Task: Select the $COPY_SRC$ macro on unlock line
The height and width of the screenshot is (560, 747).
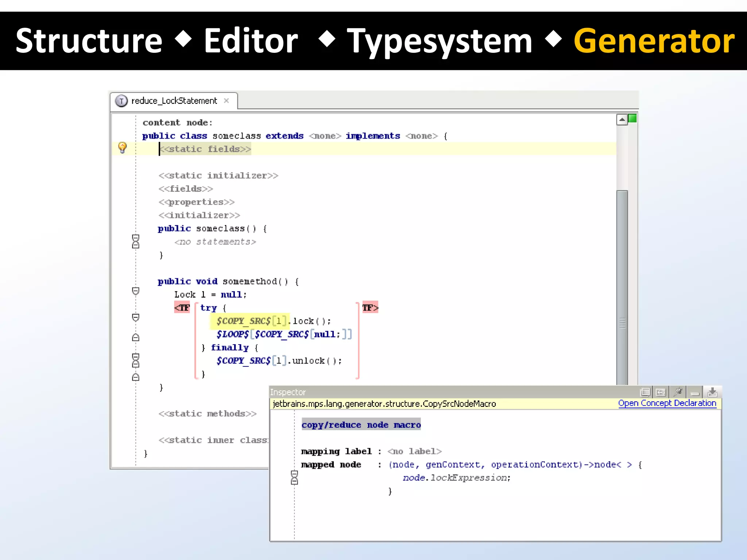Action: (243, 361)
